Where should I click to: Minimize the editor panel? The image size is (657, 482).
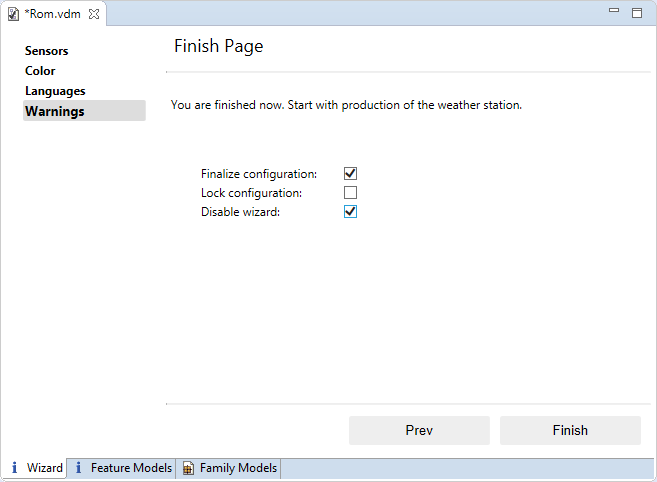616,13
